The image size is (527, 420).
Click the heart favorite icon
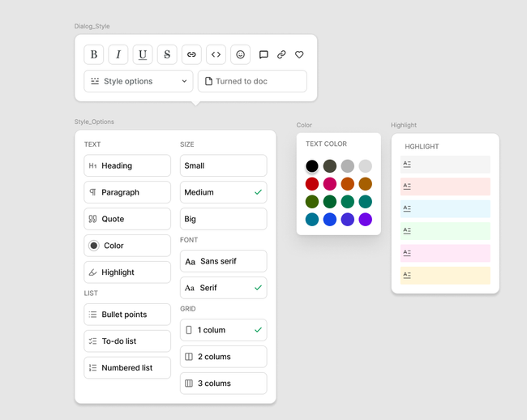[299, 54]
